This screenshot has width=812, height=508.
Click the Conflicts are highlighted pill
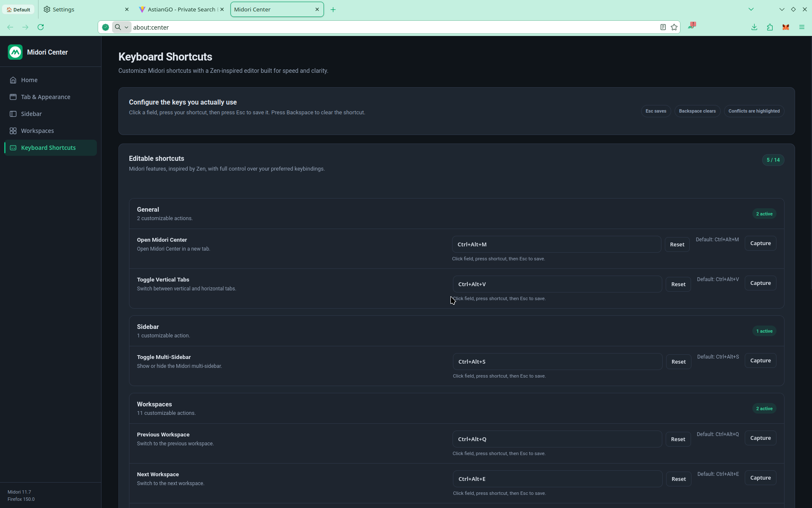click(x=754, y=111)
